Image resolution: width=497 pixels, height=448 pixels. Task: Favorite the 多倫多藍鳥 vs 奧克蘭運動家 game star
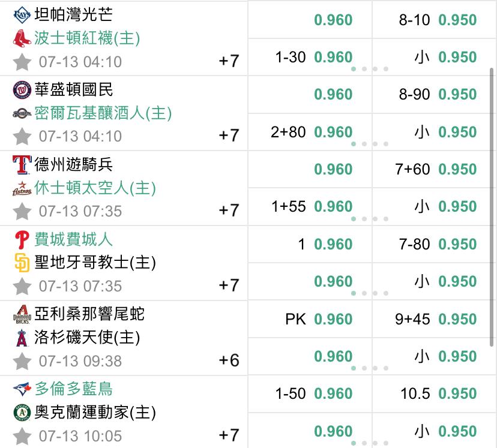pos(22,436)
